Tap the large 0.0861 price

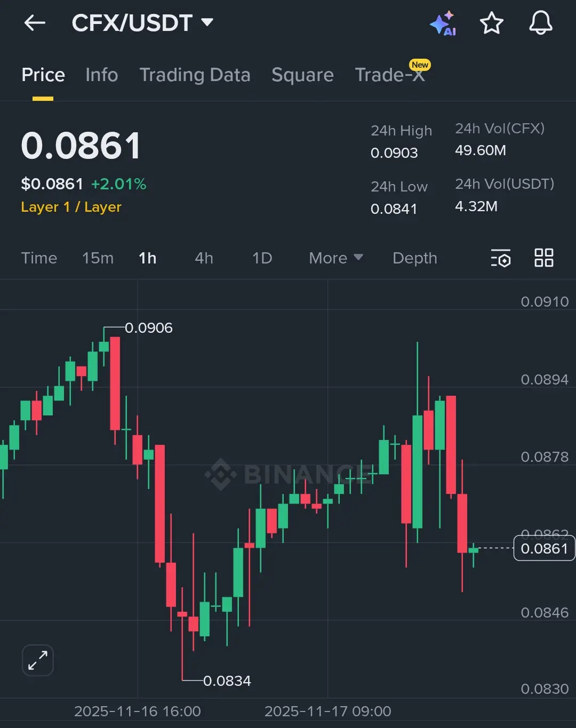[x=81, y=146]
